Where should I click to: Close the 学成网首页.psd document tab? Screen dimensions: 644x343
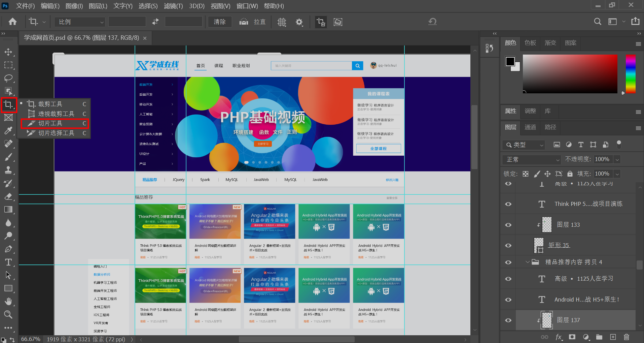pyautogui.click(x=145, y=38)
